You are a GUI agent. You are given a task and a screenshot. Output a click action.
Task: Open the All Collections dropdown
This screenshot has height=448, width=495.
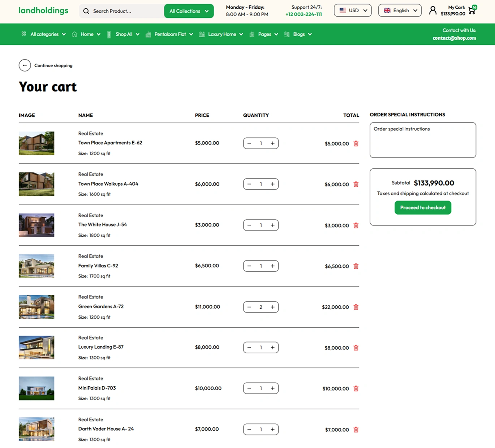pyautogui.click(x=189, y=11)
